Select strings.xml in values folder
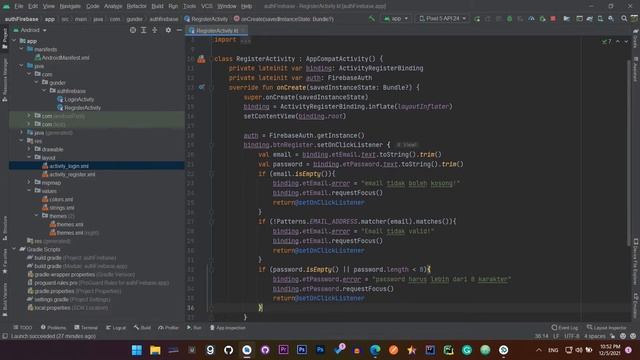 tap(58, 208)
